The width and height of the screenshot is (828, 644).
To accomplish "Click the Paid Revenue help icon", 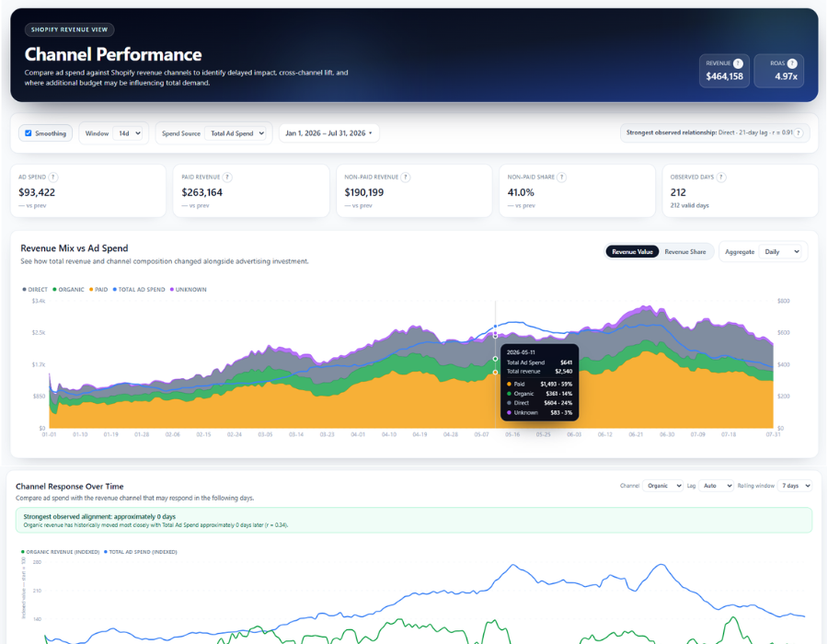I will point(227,178).
